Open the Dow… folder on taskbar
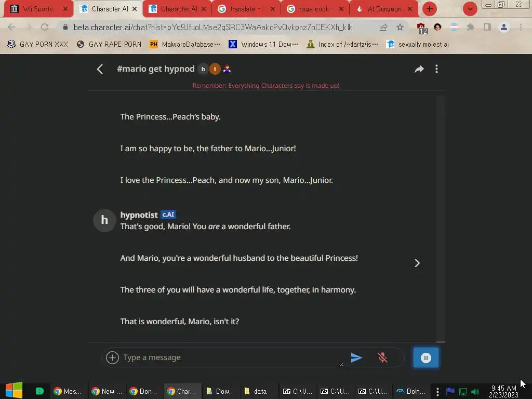Viewport: 532px width, 399px height. 220,391
